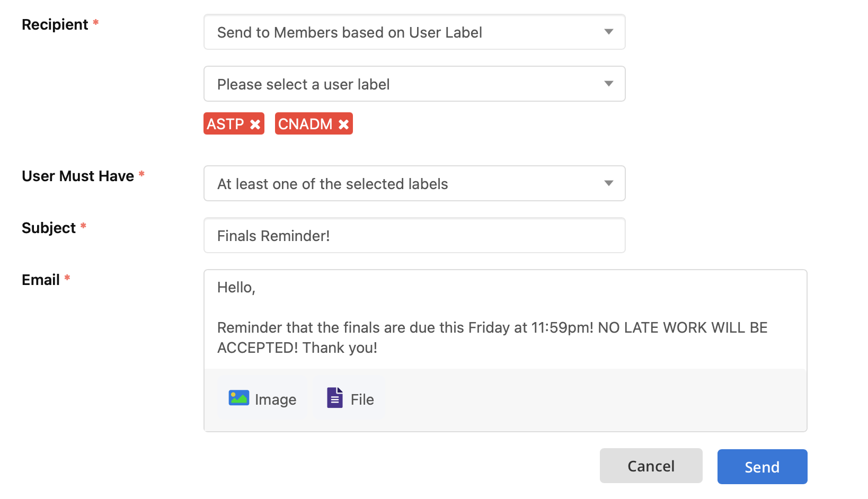
Task: Open the User Must Have dropdown
Action: (414, 183)
